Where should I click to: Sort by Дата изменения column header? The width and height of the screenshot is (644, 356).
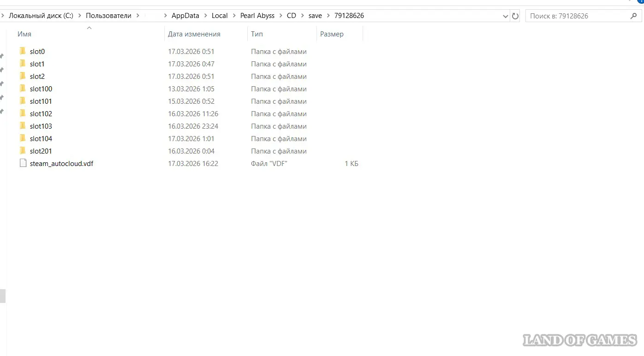tap(194, 34)
